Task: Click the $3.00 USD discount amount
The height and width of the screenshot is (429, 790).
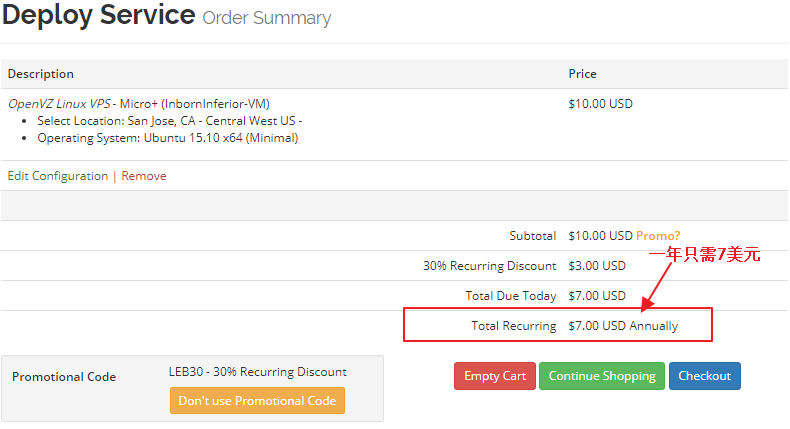Action: click(597, 266)
